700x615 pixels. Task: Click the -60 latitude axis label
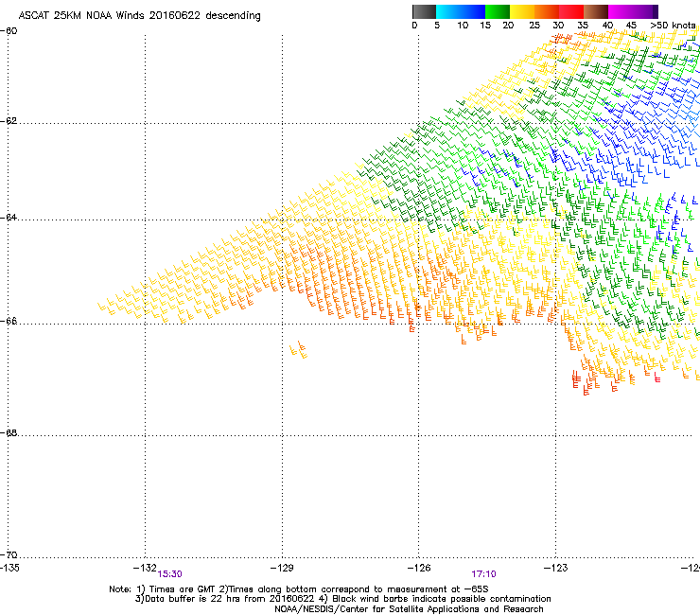click(9, 31)
